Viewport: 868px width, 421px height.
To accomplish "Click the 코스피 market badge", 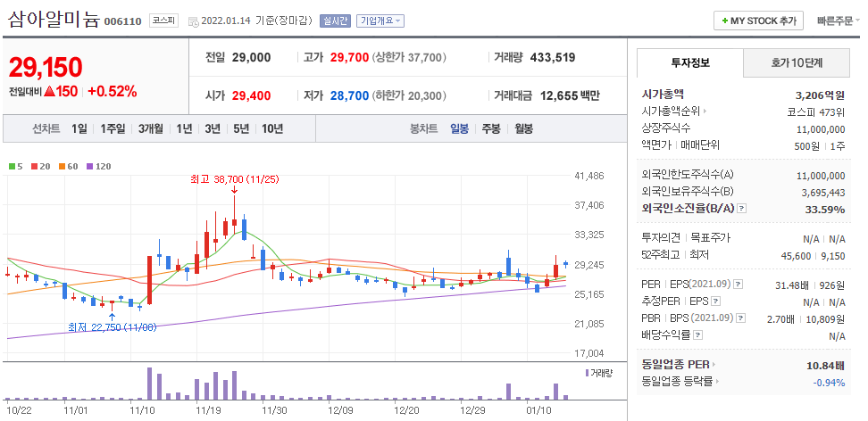I will 163,21.
